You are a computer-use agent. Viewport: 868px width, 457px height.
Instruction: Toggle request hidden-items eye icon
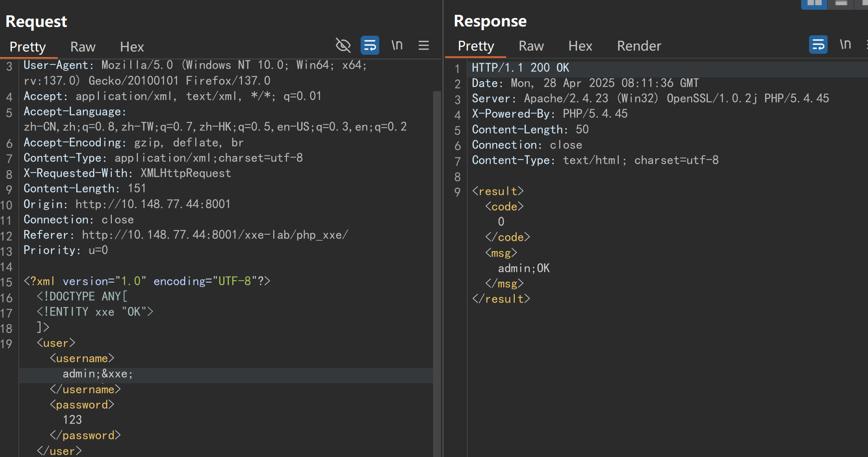[343, 45]
